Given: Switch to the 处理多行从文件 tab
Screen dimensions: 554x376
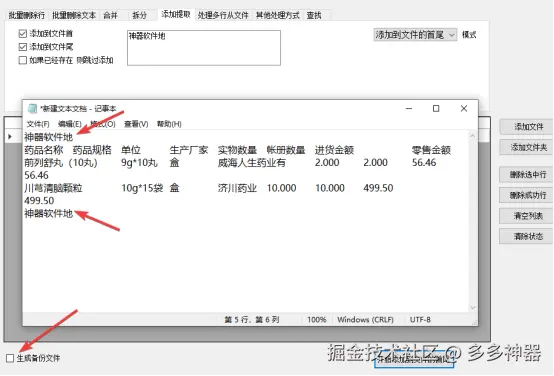Looking at the screenshot, I should pos(223,15).
